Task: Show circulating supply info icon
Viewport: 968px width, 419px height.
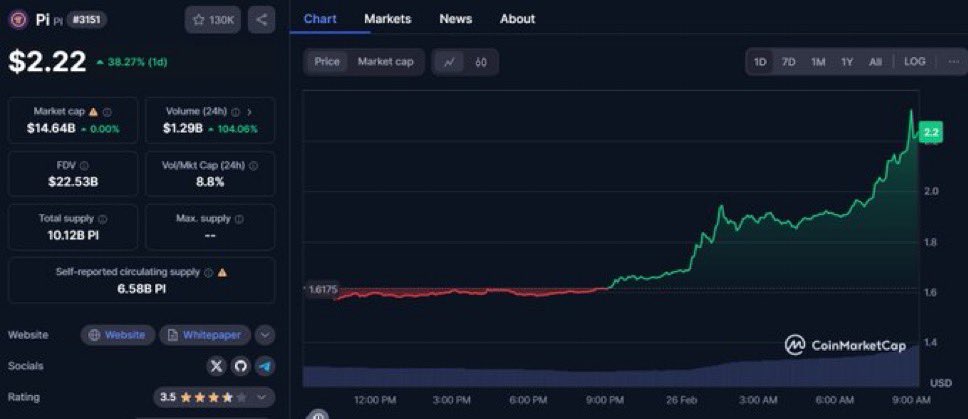Action: click(x=209, y=272)
